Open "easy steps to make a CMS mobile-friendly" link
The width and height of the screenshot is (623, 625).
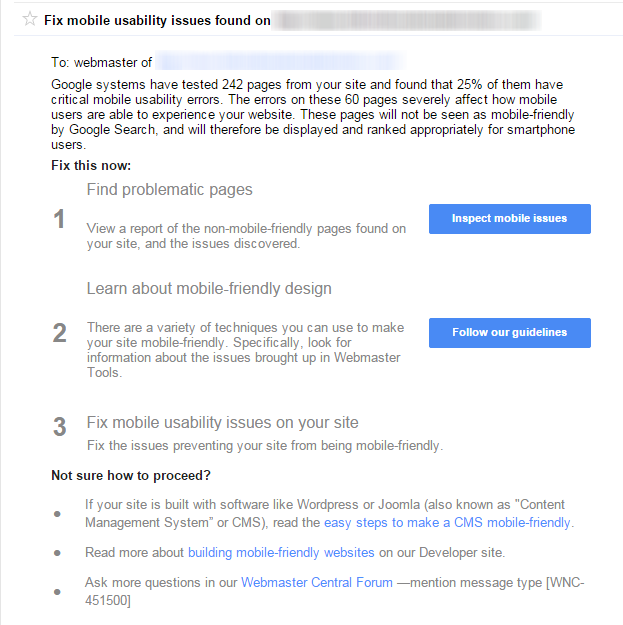(x=447, y=522)
